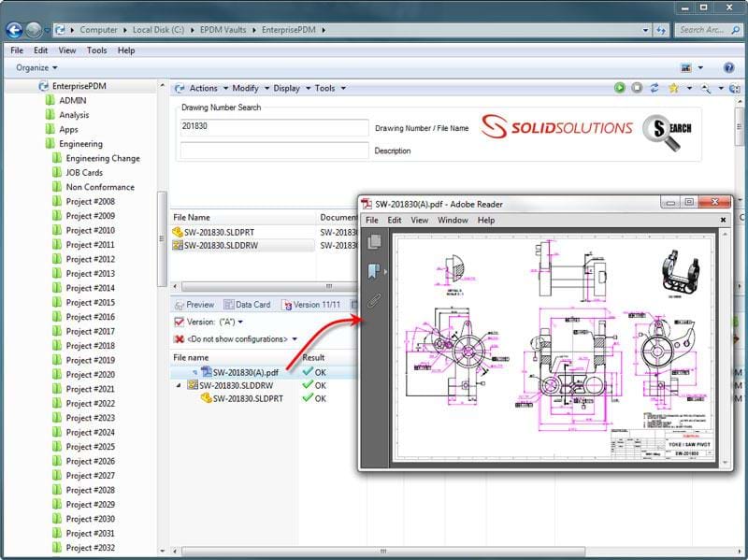Image resolution: width=748 pixels, height=560 pixels.
Task: Click the back navigation arrow
Action: (x=15, y=30)
